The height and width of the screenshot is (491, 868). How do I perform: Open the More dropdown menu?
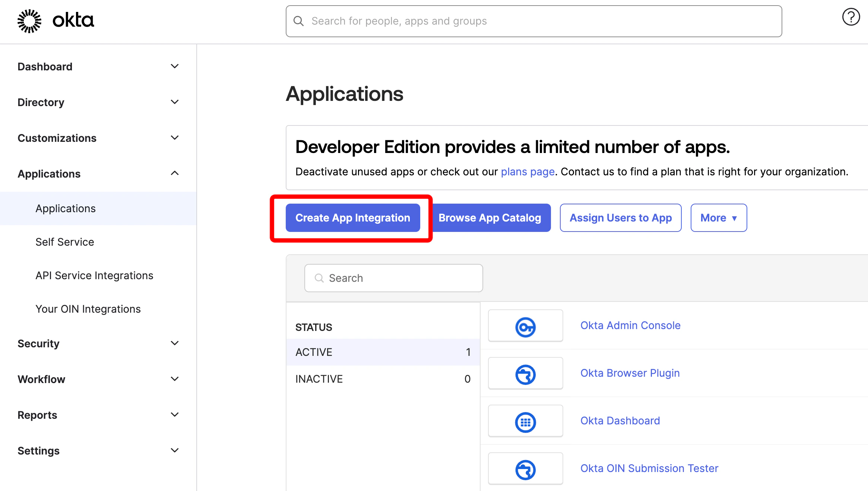click(718, 218)
